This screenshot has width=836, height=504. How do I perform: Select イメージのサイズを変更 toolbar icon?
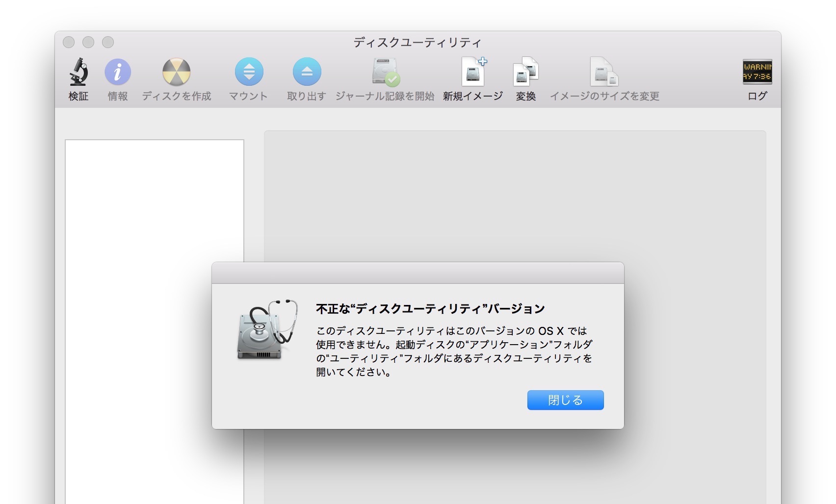point(604,72)
